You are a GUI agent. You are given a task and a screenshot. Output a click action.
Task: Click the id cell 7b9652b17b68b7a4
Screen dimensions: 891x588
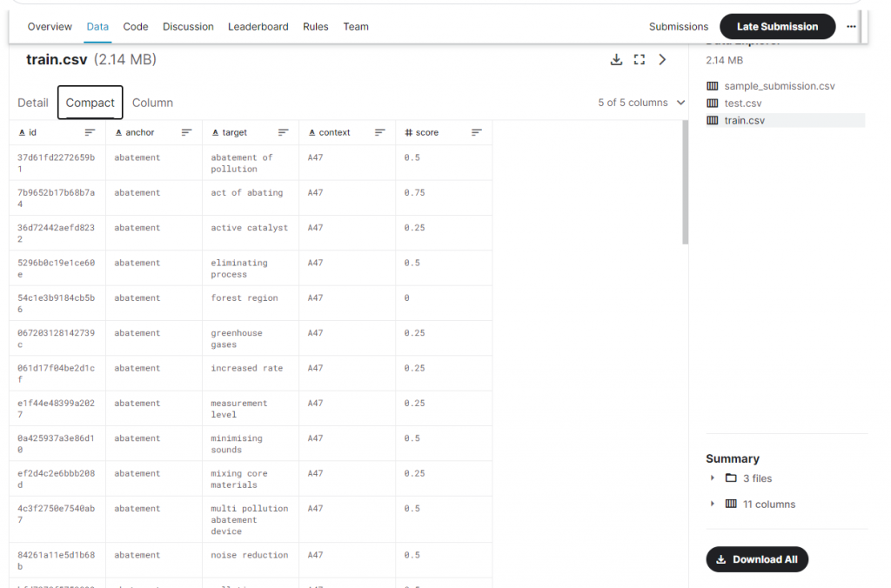click(57, 197)
